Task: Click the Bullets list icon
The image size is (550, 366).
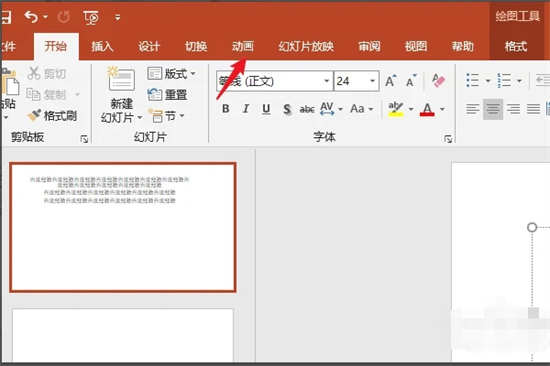Action: point(472,80)
